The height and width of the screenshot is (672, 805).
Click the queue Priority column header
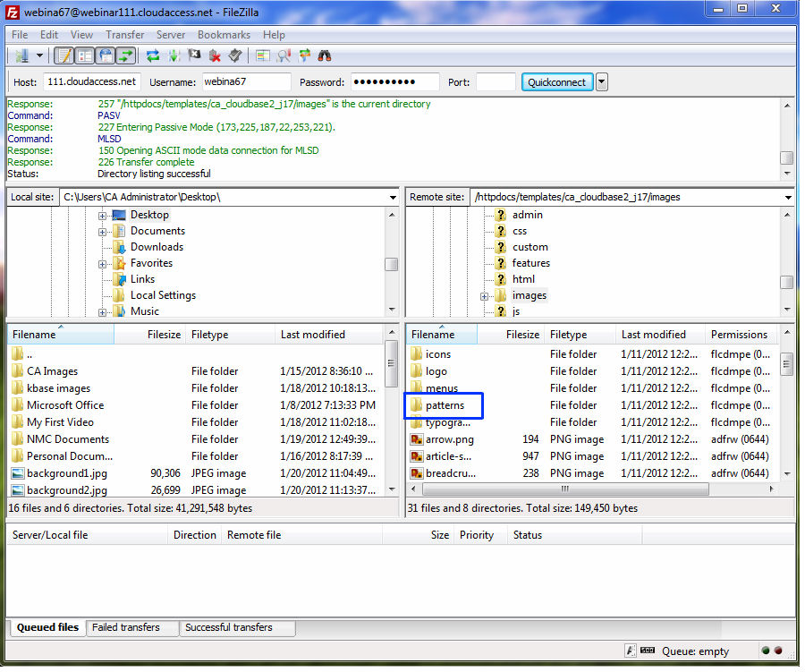pyautogui.click(x=481, y=535)
